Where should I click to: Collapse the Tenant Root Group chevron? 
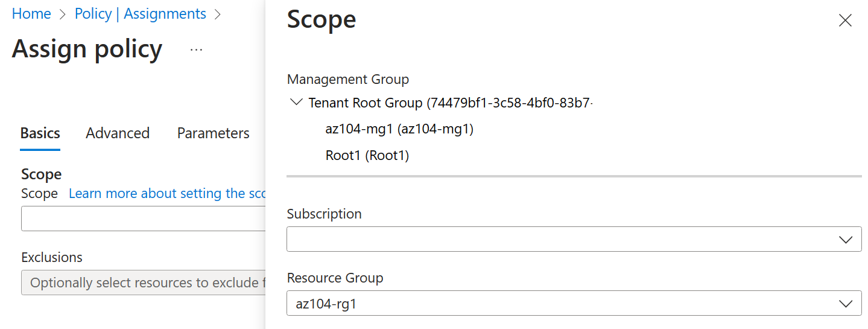(296, 102)
